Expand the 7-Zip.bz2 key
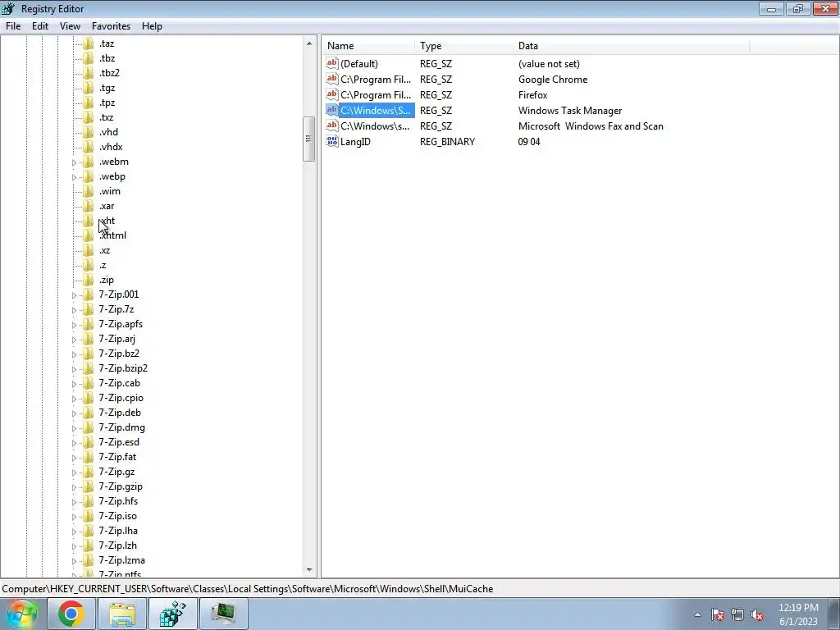 pos(75,354)
